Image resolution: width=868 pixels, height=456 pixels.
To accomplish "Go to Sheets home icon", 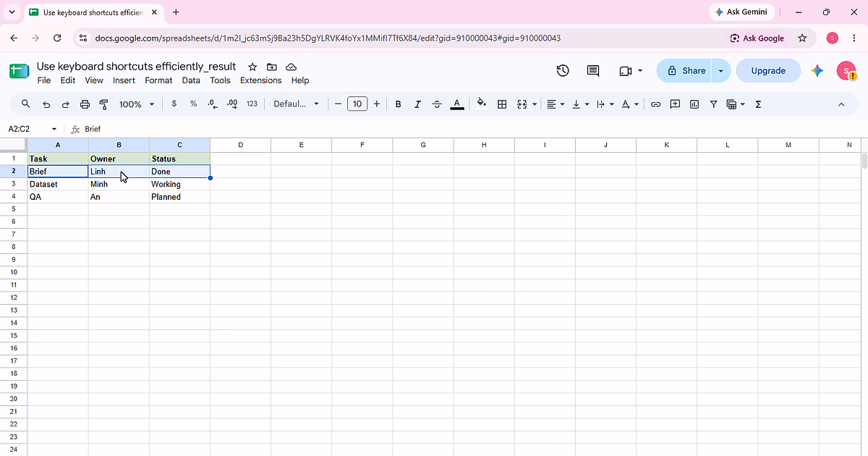I will (x=19, y=71).
